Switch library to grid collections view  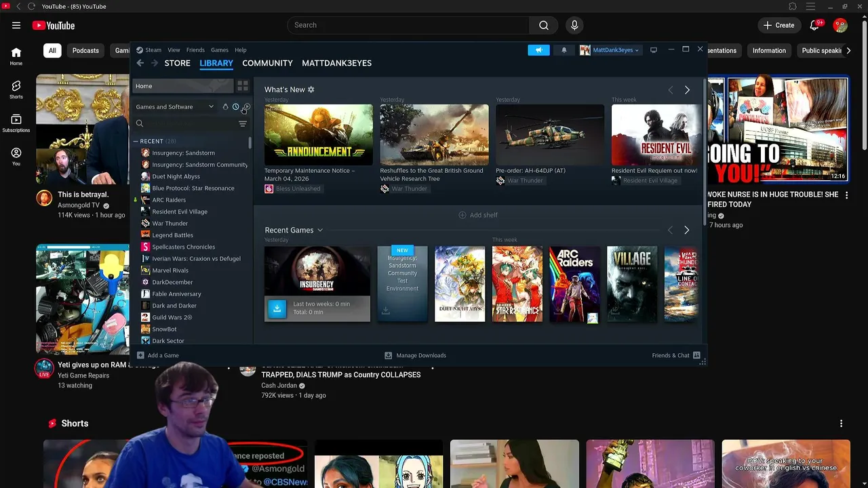tap(243, 86)
